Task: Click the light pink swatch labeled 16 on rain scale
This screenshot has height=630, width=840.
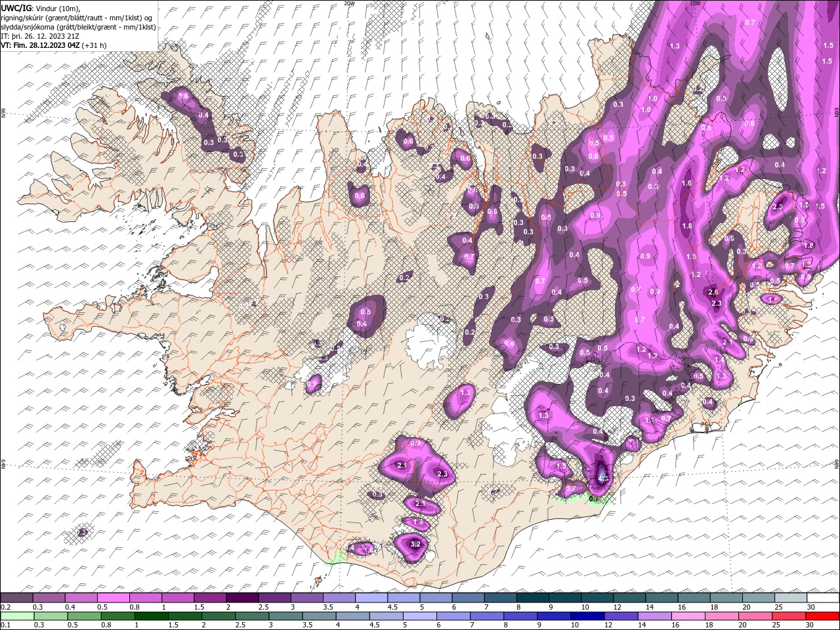Action: [x=689, y=616]
